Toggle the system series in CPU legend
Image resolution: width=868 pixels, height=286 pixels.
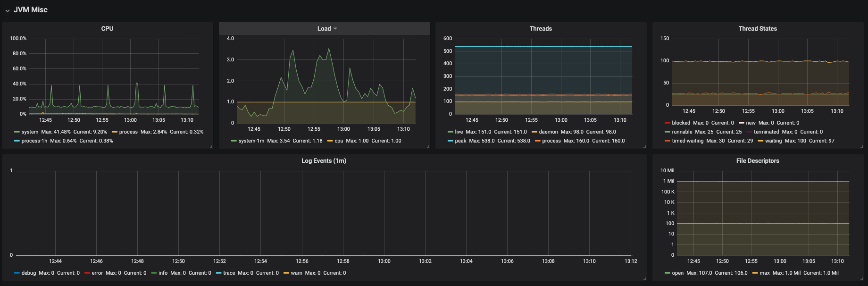click(30, 132)
